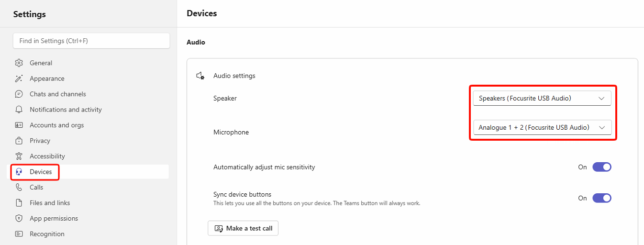The width and height of the screenshot is (644, 245).
Task: Select the Accessibility person icon
Action: pyautogui.click(x=19, y=156)
